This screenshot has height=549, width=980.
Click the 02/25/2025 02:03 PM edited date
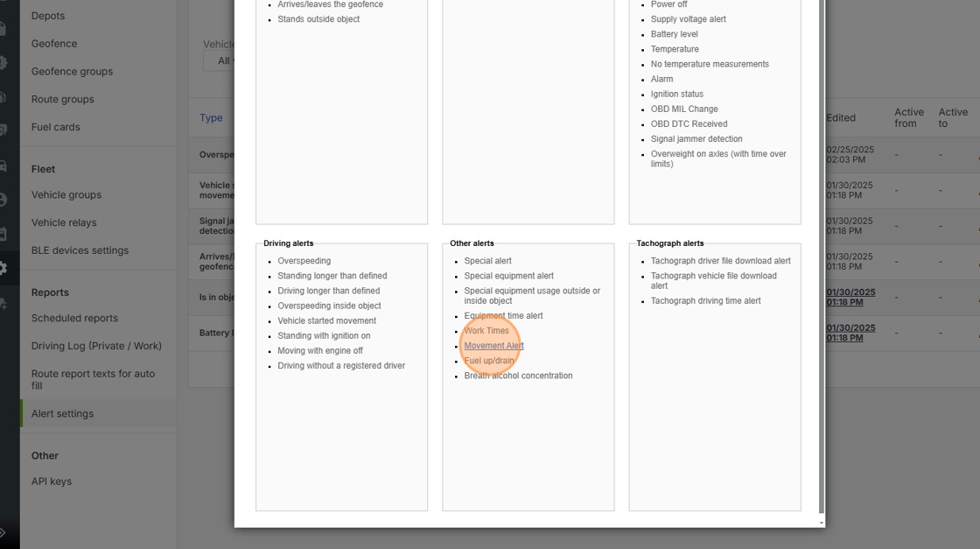click(850, 155)
